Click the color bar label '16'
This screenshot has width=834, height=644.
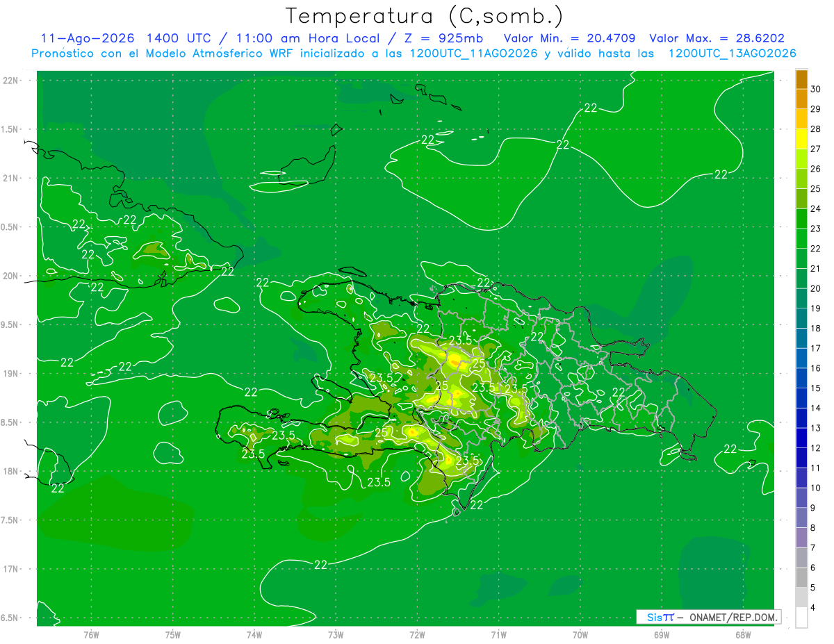coord(816,368)
